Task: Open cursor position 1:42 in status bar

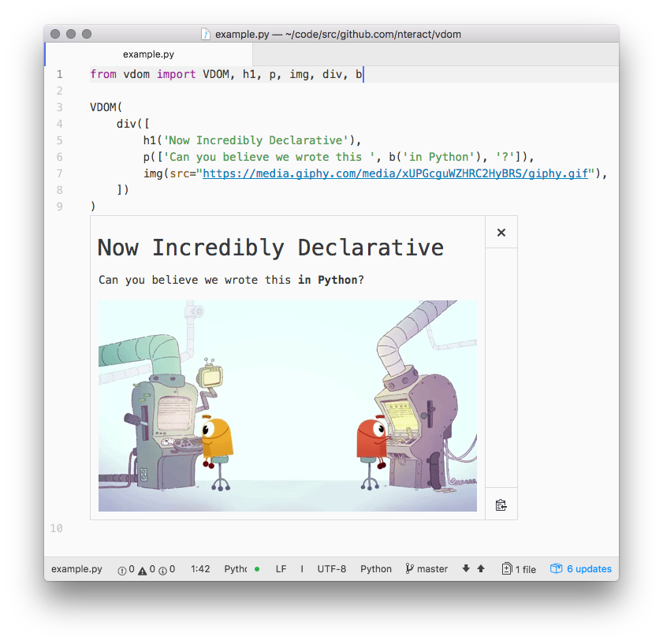Action: click(200, 569)
